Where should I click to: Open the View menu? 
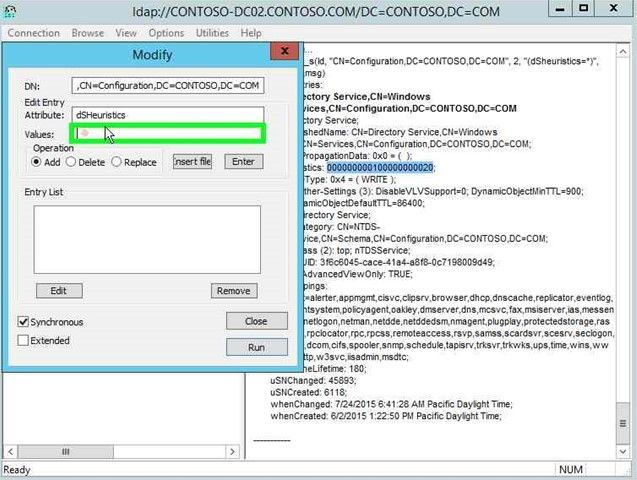[126, 33]
